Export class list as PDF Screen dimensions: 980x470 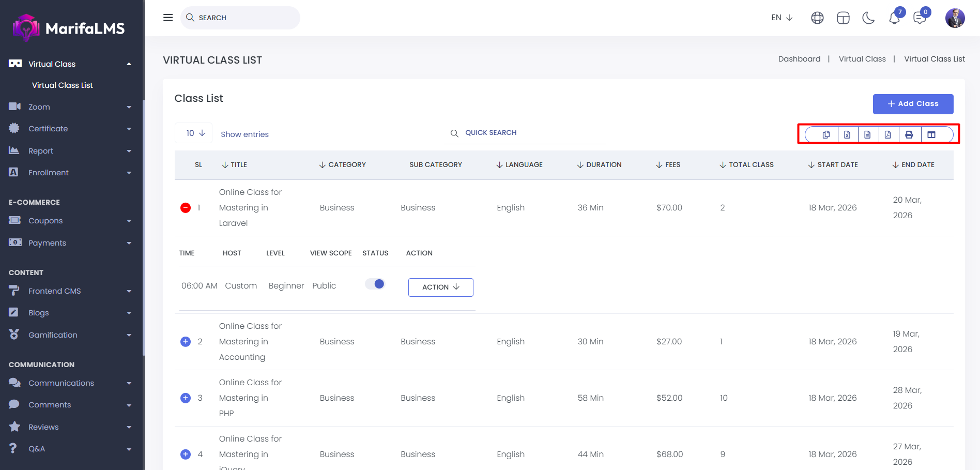(x=888, y=134)
